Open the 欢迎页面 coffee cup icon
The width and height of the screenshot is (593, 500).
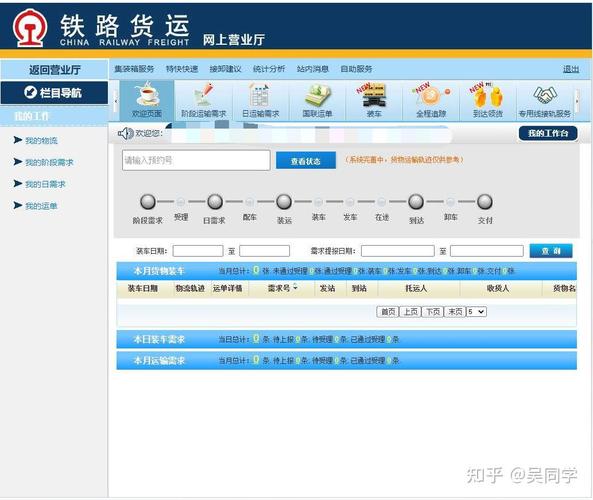click(147, 94)
